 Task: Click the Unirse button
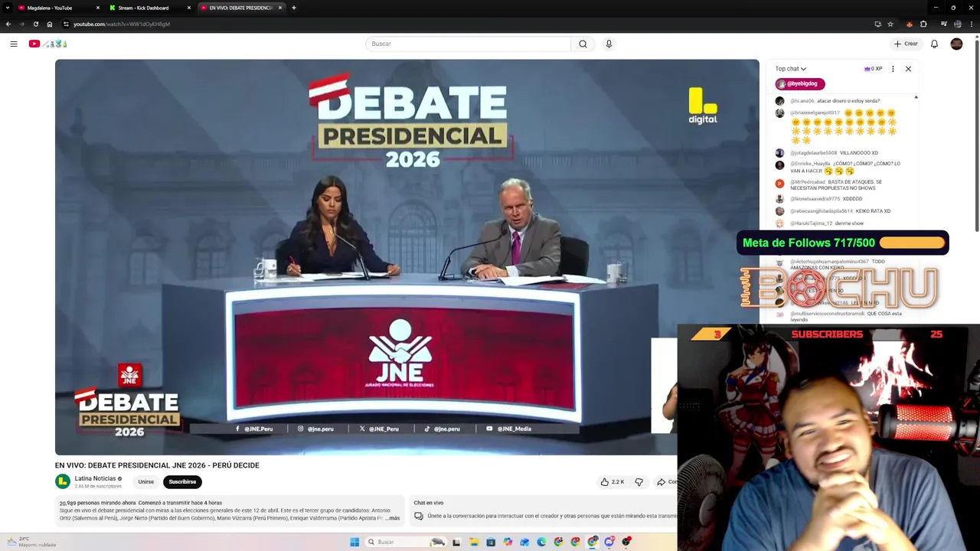[x=146, y=482]
